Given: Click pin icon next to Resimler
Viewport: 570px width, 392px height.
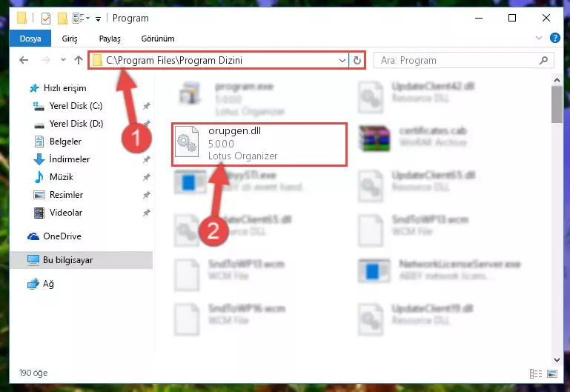Looking at the screenshot, I should [x=146, y=195].
